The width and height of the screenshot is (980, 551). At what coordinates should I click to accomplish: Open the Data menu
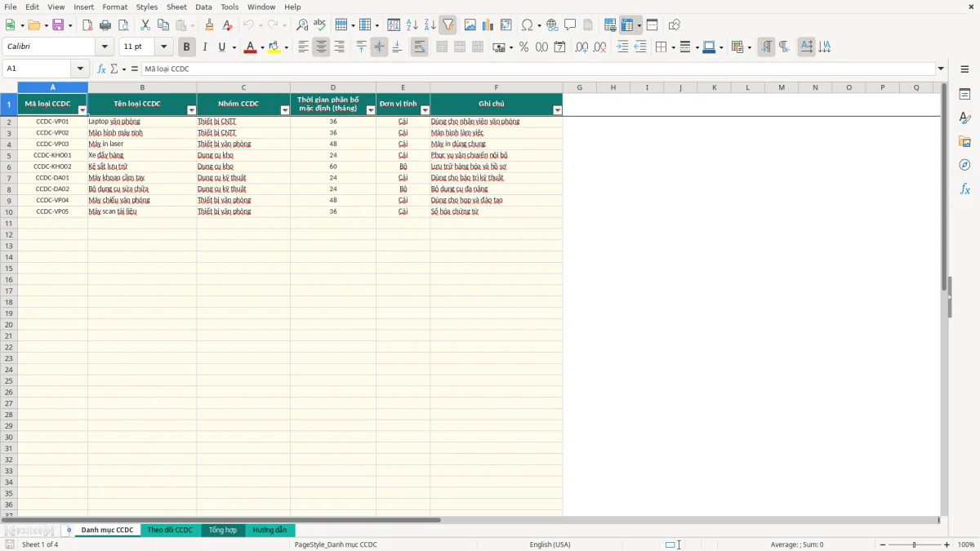[x=203, y=7]
